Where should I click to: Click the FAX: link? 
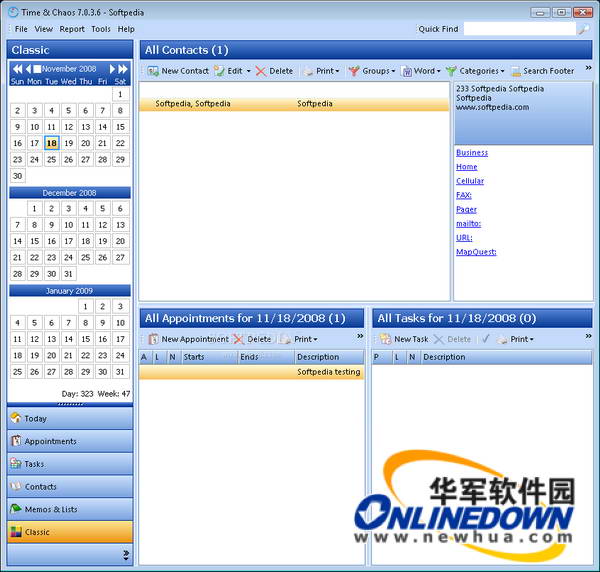point(464,195)
